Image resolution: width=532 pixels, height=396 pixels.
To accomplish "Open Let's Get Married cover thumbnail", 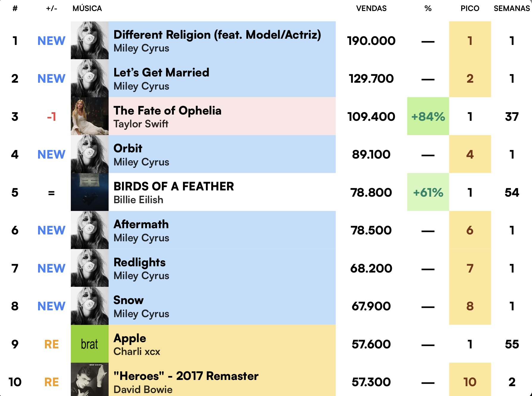I will (x=90, y=78).
